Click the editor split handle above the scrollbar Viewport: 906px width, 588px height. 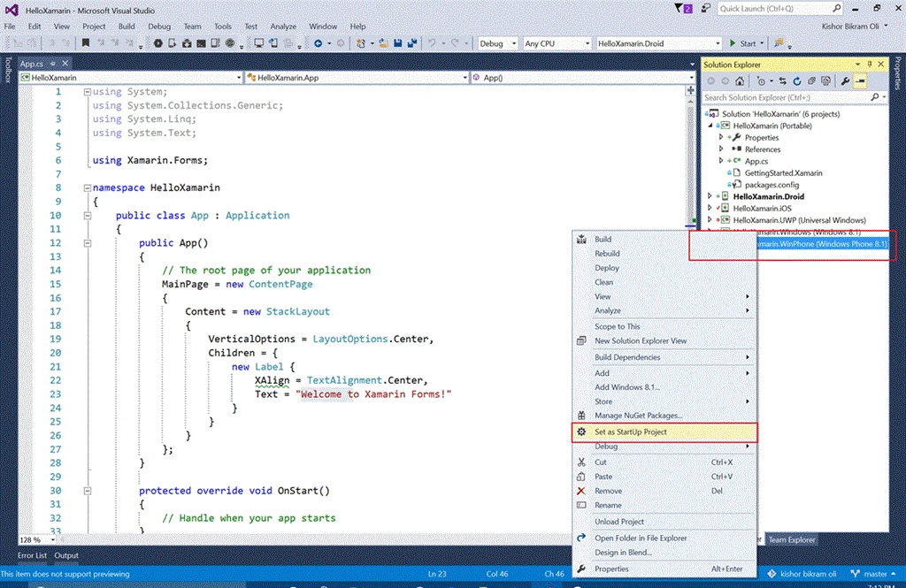pos(690,90)
